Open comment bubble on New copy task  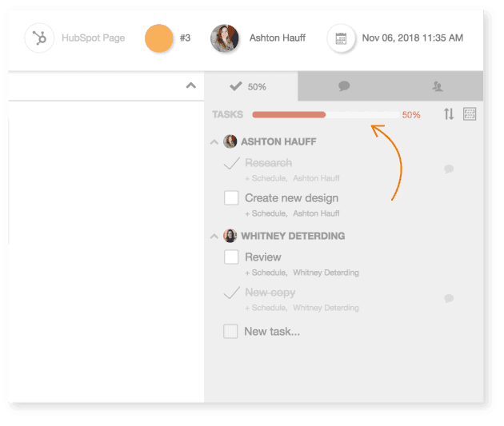click(449, 298)
